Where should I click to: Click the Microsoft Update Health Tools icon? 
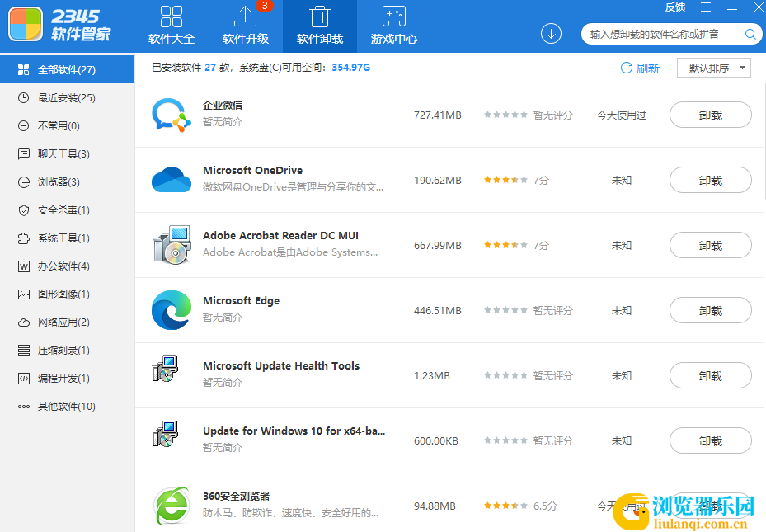pyautogui.click(x=165, y=369)
